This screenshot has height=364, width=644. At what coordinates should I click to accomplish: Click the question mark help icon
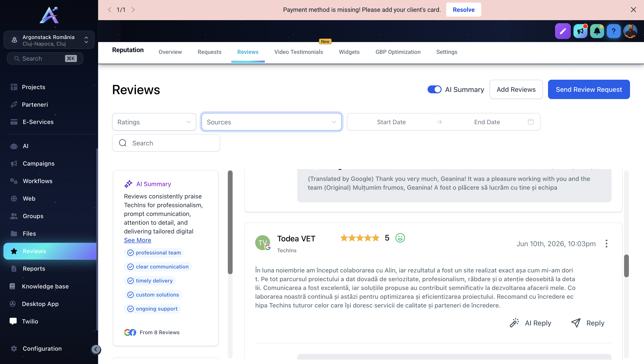[x=614, y=31]
